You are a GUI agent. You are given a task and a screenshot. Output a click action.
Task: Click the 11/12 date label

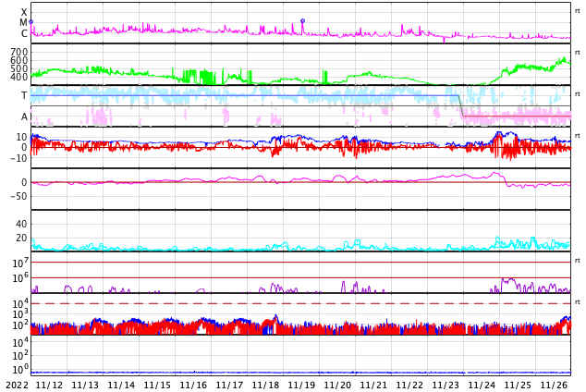coord(49,385)
